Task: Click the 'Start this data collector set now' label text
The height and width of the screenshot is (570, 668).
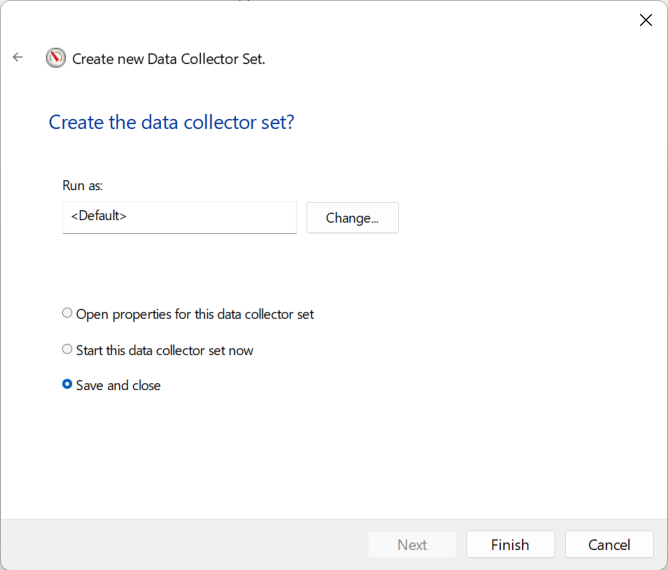Action: point(164,350)
